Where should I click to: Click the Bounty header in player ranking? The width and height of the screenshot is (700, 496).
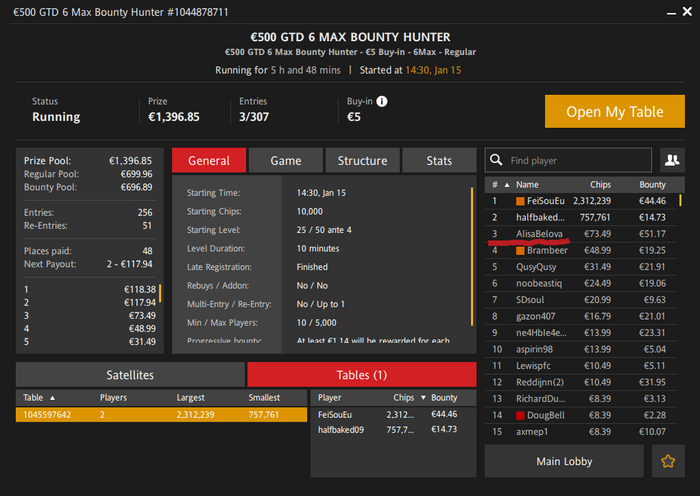pos(652,184)
